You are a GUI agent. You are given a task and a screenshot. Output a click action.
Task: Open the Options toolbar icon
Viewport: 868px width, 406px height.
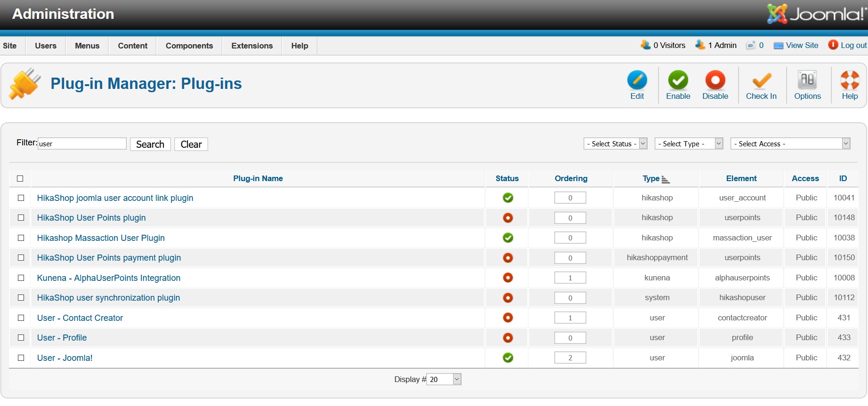tap(807, 80)
